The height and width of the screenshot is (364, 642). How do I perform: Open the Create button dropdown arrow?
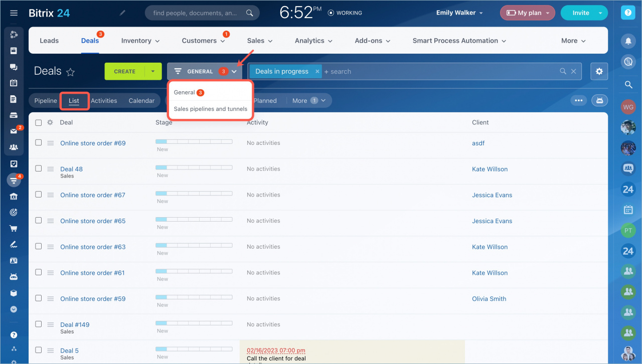[153, 72]
